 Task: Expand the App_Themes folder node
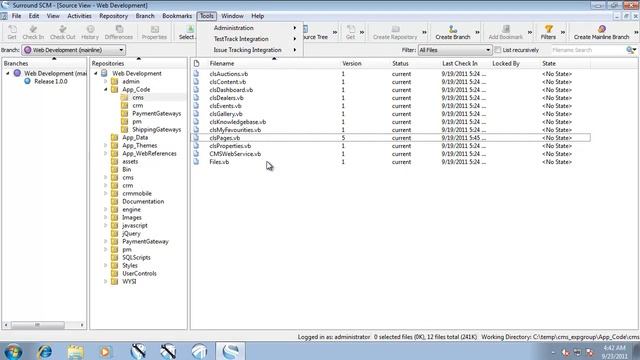(105, 145)
